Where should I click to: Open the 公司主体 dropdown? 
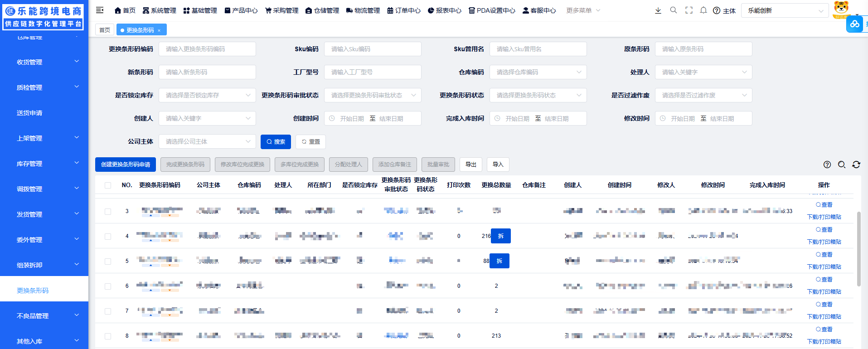point(207,141)
